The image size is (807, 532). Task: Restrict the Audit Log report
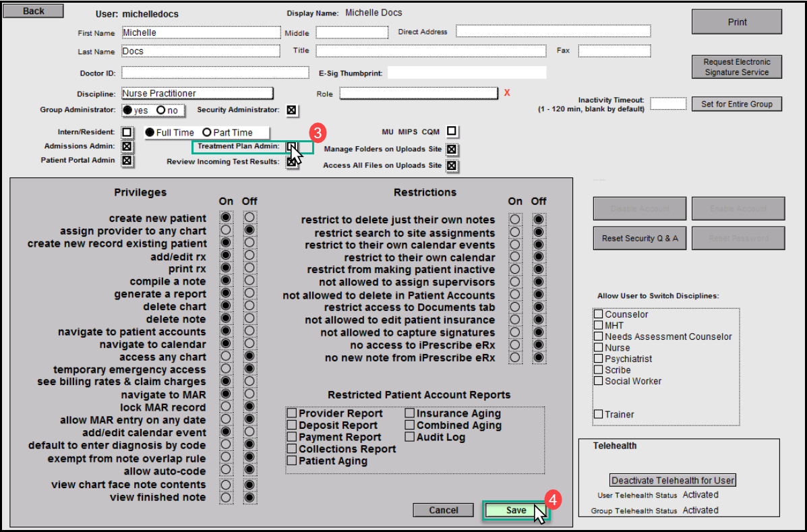[410, 437]
